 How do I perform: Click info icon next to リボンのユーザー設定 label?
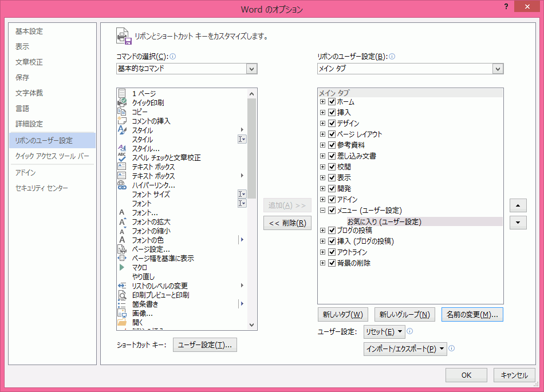[392, 57]
